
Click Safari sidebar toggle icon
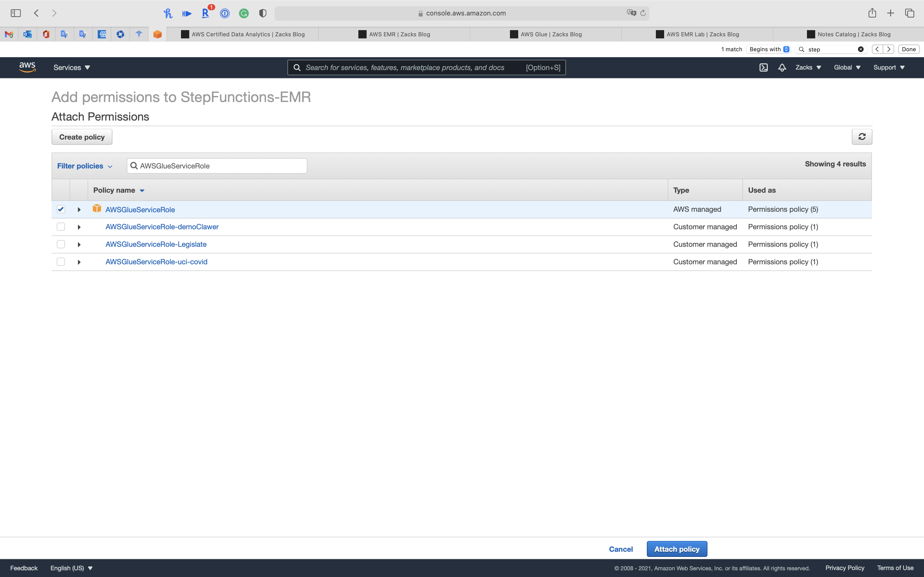(16, 13)
